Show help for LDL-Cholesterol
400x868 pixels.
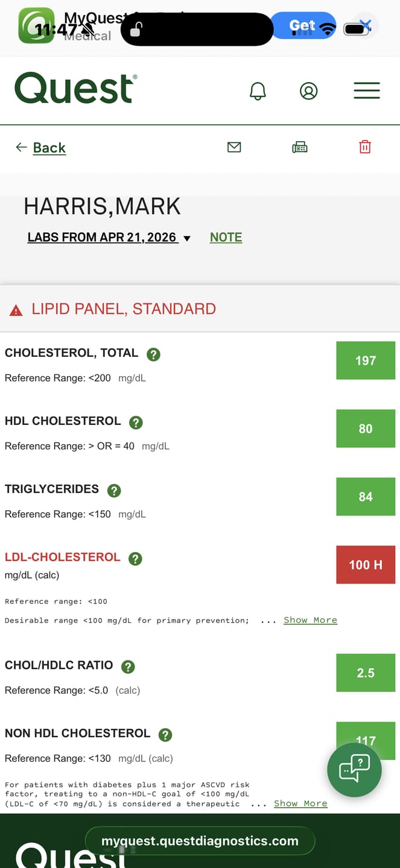136,559
